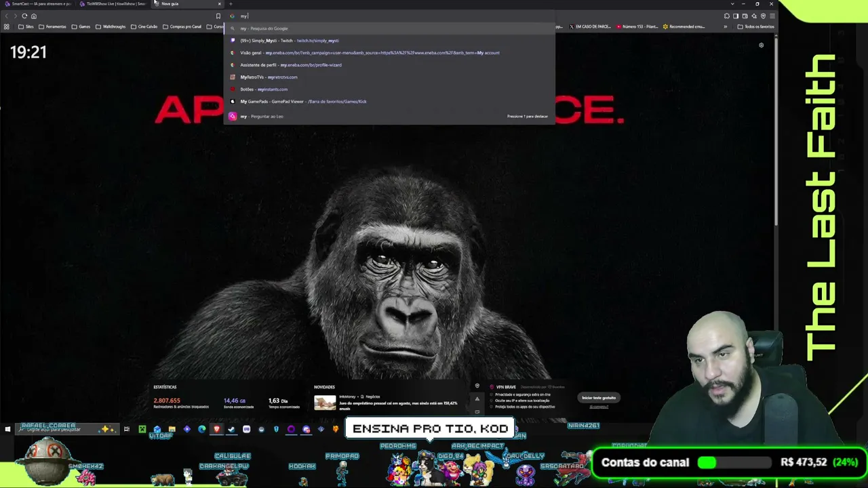
Task: Select the Assistente de perfil suggestion
Action: (389, 65)
